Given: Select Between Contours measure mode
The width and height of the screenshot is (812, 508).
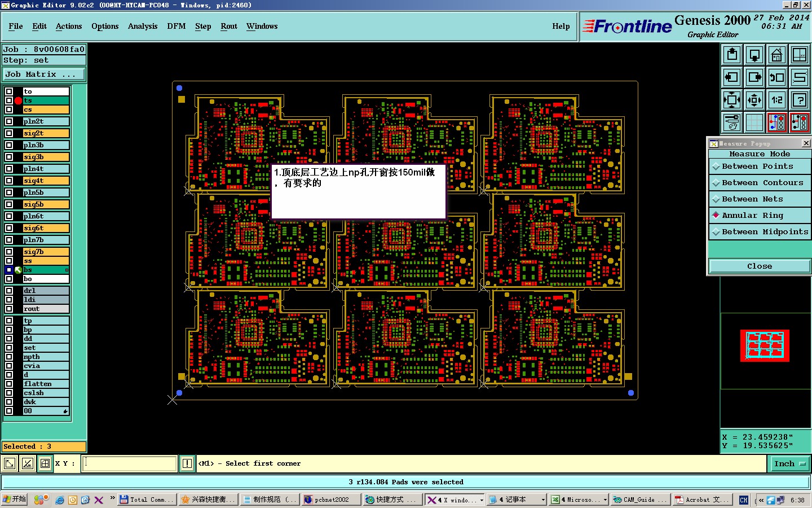Looking at the screenshot, I should click(760, 183).
